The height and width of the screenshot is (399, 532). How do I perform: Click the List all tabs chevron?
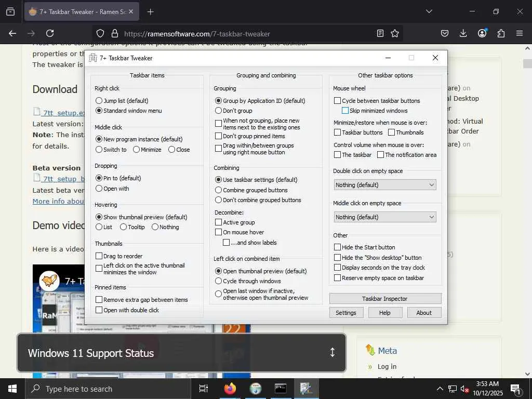tap(429, 11)
